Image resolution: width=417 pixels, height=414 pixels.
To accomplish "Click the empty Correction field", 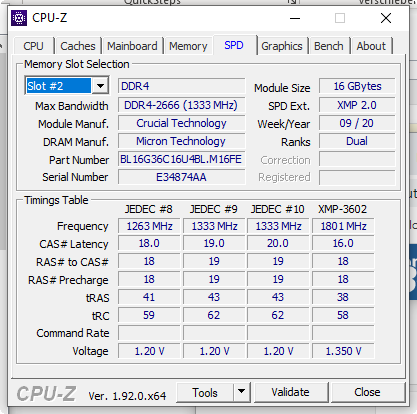I will [357, 159].
